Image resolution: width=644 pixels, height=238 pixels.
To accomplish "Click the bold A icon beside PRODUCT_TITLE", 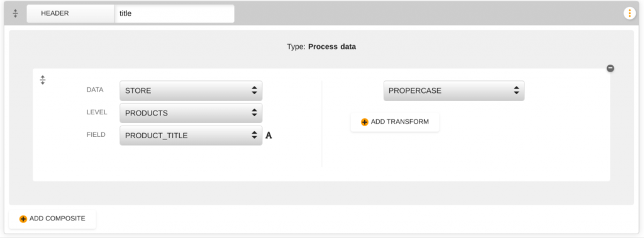I will click(x=269, y=136).
